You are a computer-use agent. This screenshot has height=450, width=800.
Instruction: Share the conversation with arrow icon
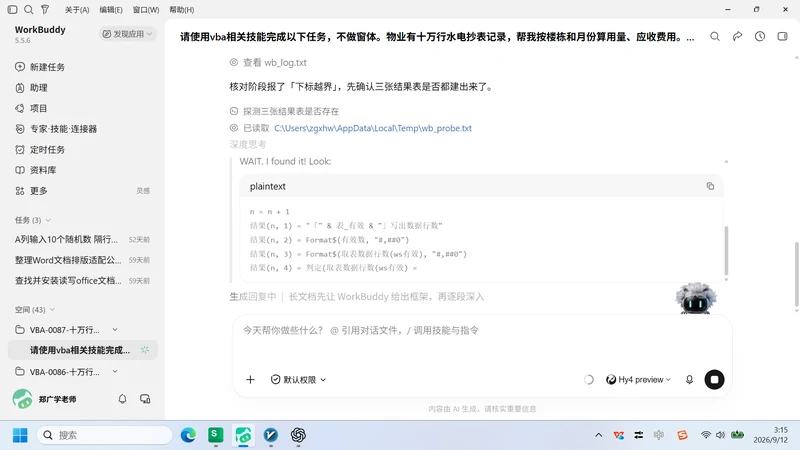[x=737, y=36]
